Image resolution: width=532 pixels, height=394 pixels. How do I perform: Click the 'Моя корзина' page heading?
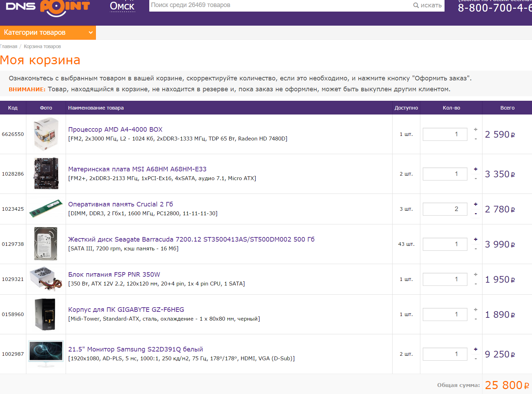40,60
